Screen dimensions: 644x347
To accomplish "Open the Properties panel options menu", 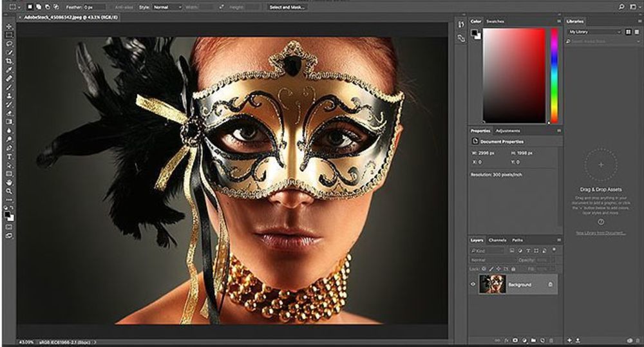I will point(559,131).
